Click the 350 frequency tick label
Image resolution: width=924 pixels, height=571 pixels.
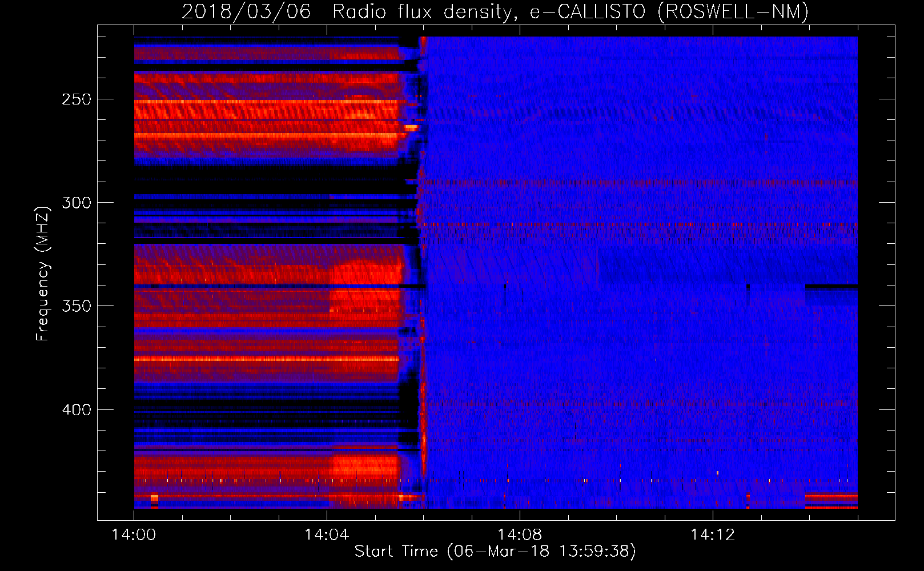point(77,306)
